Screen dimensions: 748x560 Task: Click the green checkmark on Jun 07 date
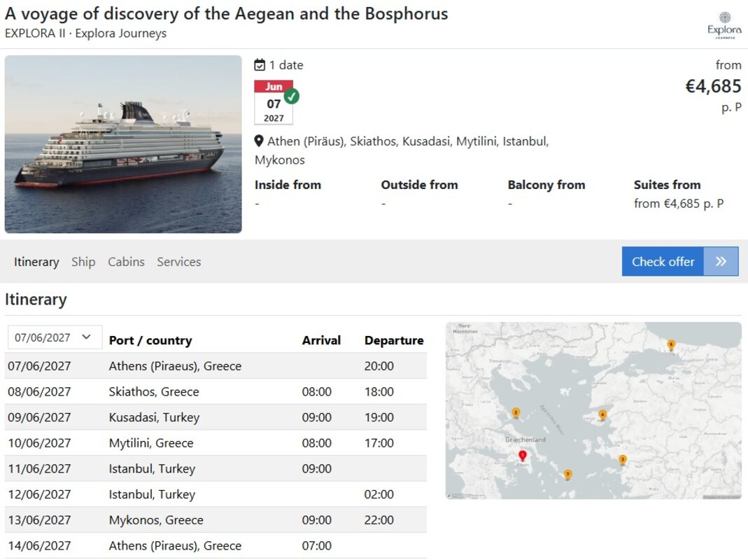[292, 96]
